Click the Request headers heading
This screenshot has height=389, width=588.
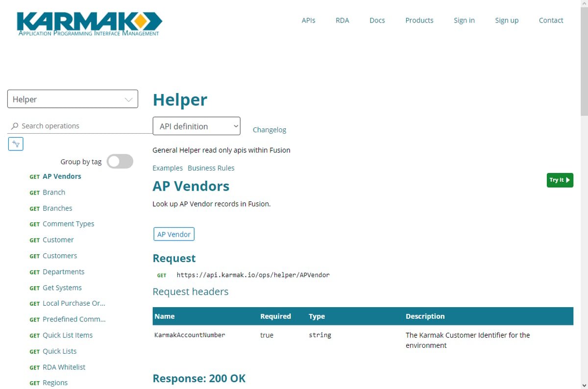191,292
